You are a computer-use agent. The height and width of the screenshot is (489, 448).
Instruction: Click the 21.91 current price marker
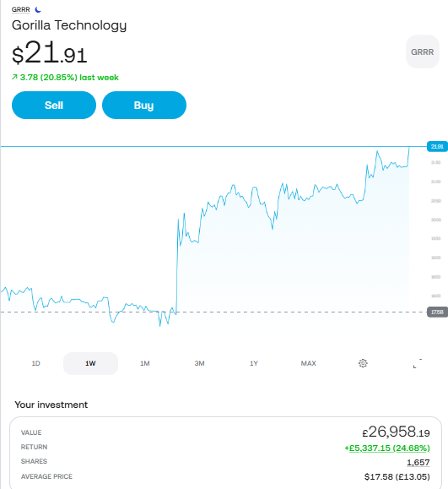[x=437, y=146]
